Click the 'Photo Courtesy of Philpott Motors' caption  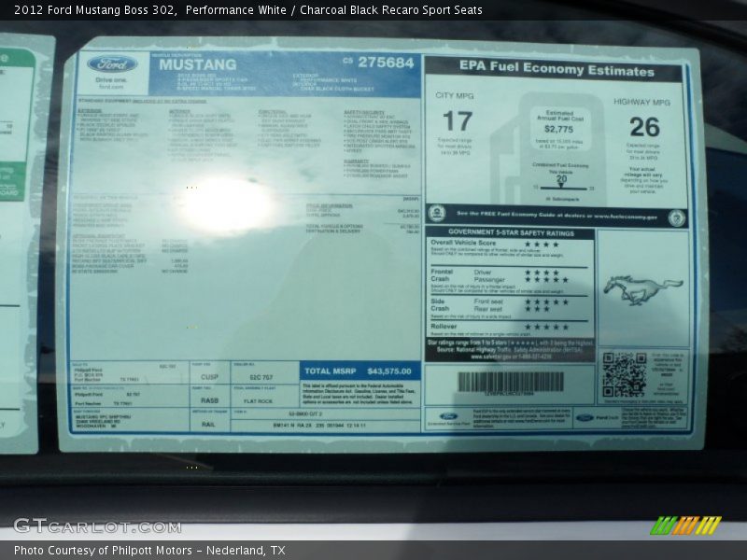pos(103,551)
